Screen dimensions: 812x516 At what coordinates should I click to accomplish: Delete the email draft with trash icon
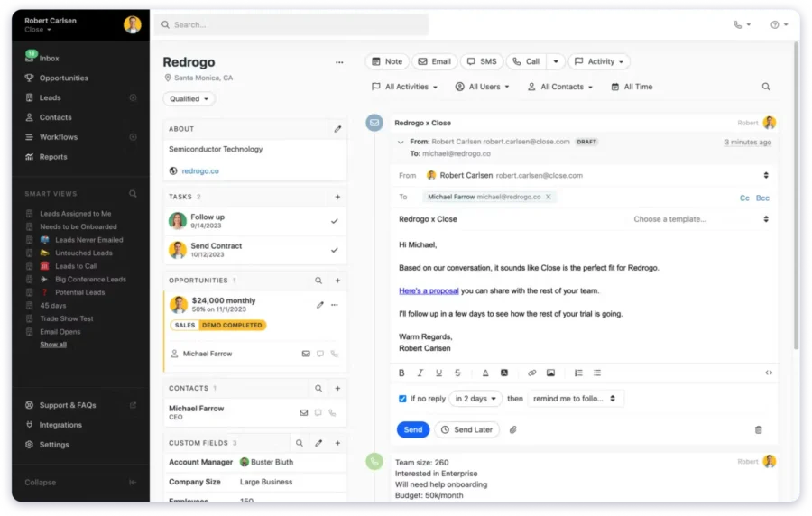click(758, 429)
